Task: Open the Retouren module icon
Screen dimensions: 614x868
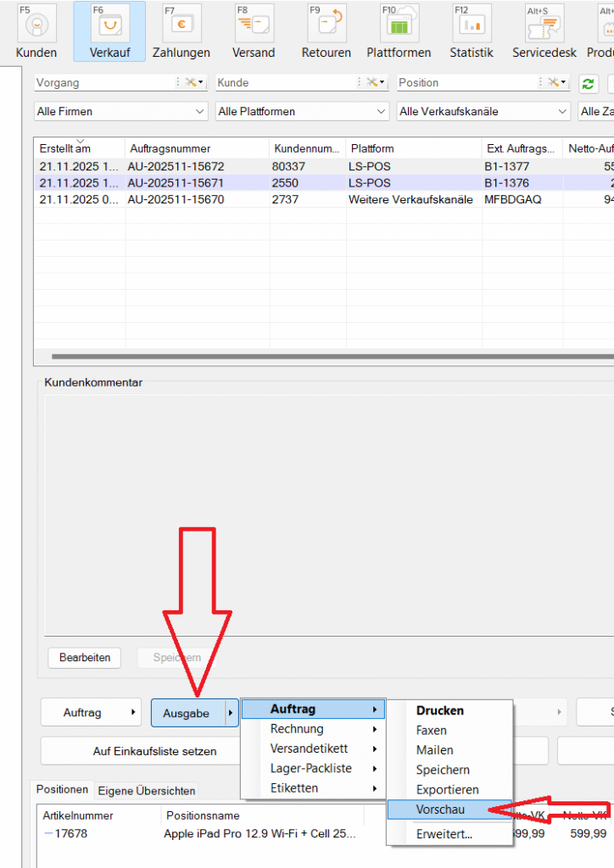Action: tap(327, 25)
